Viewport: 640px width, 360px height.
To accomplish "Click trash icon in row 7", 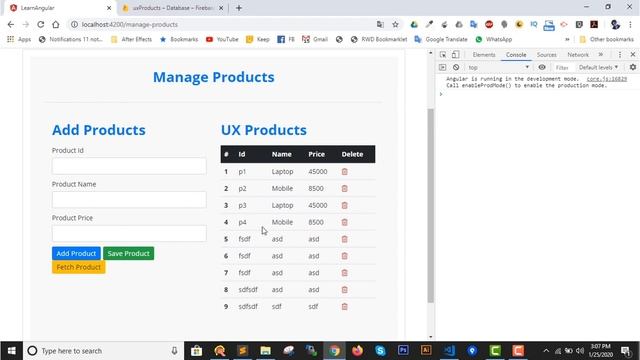I will 344,273.
